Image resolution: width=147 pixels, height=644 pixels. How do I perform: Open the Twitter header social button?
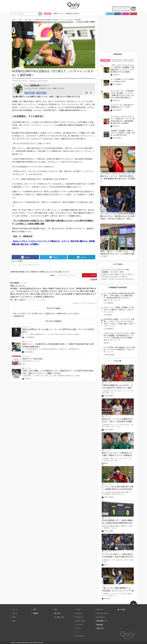coord(109,14)
